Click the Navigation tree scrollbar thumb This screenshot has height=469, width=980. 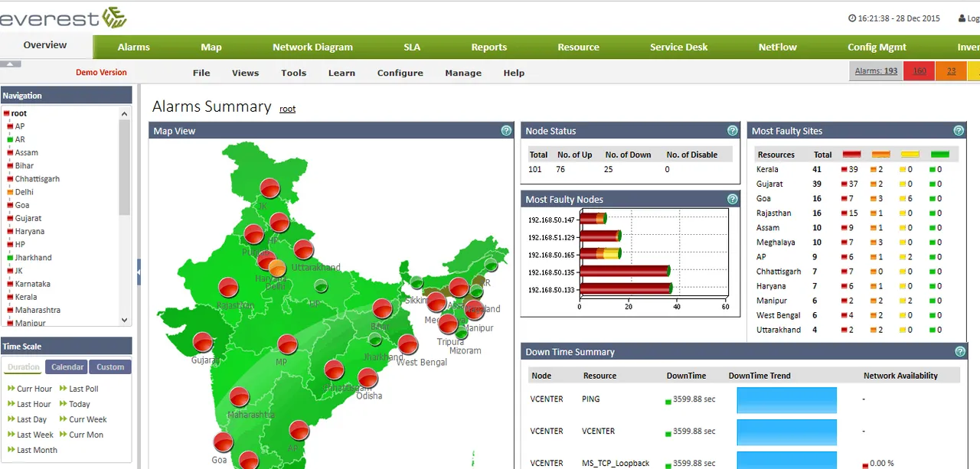[125, 167]
